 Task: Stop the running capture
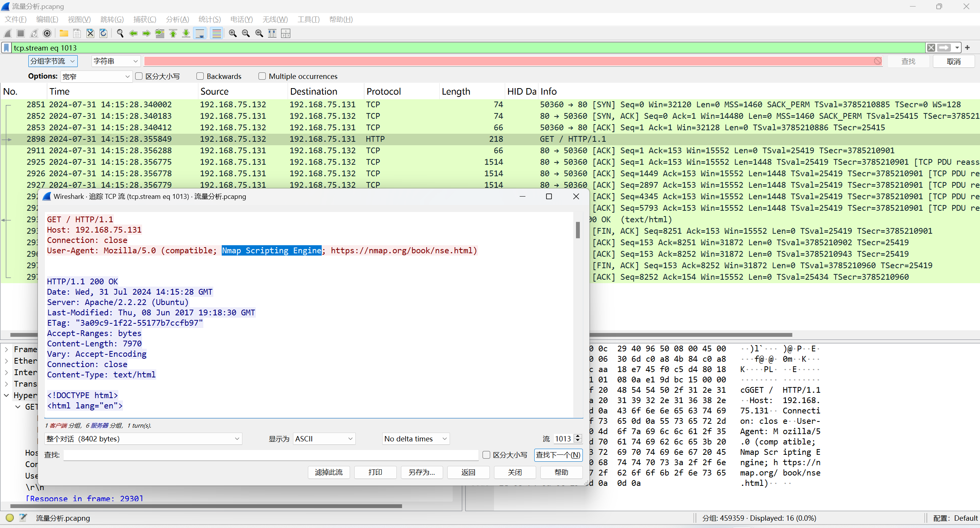coord(21,34)
